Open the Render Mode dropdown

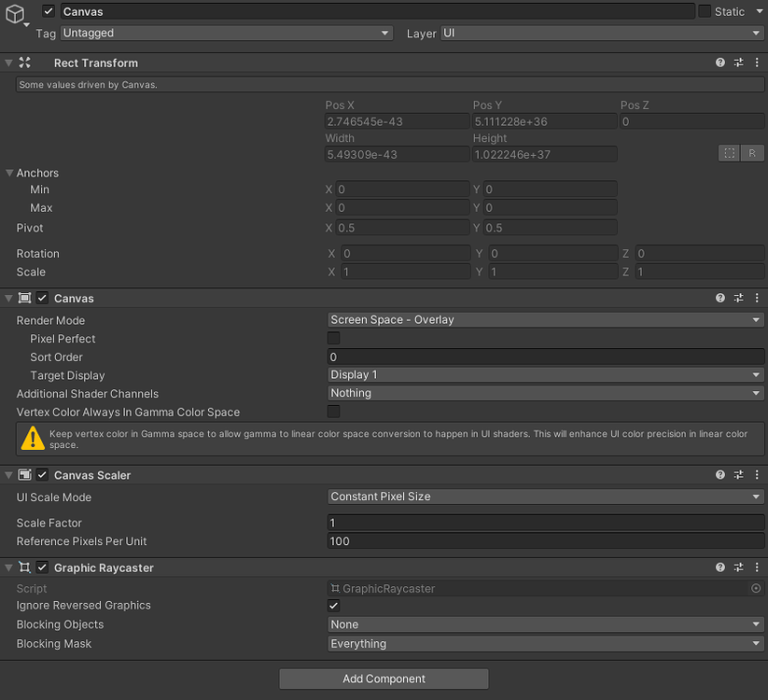pos(545,320)
